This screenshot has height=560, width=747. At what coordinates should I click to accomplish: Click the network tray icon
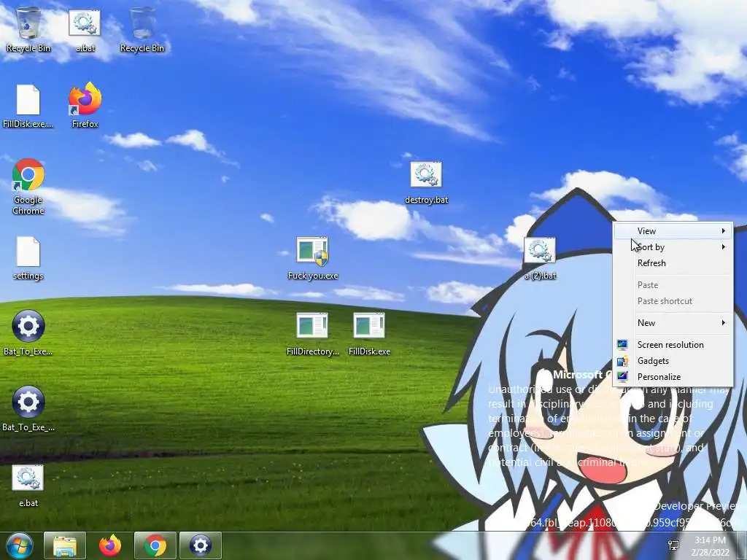pyautogui.click(x=673, y=545)
